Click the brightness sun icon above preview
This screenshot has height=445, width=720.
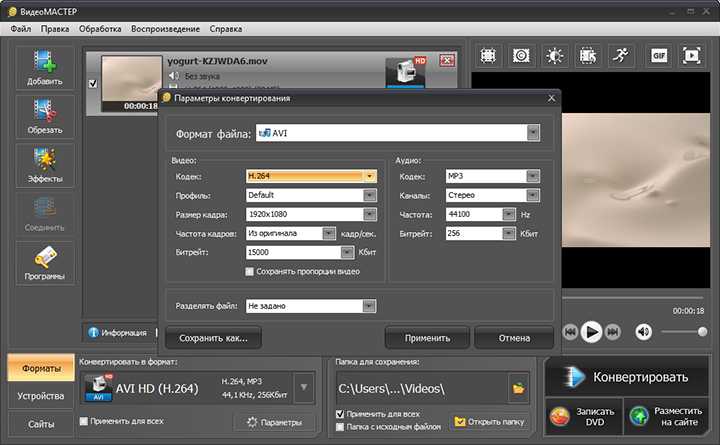(x=554, y=56)
